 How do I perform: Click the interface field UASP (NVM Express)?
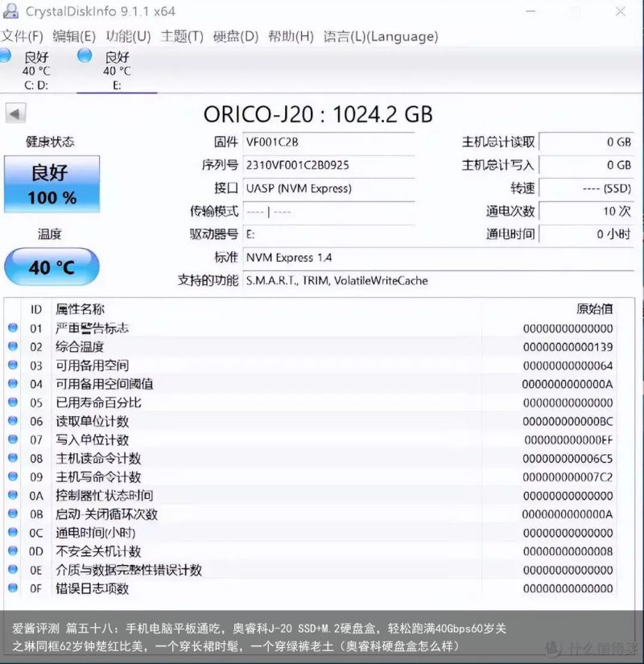pos(328,188)
